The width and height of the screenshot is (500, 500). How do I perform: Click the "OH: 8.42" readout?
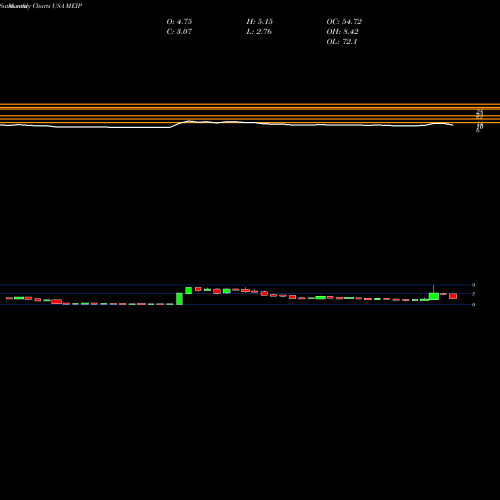pos(343,32)
